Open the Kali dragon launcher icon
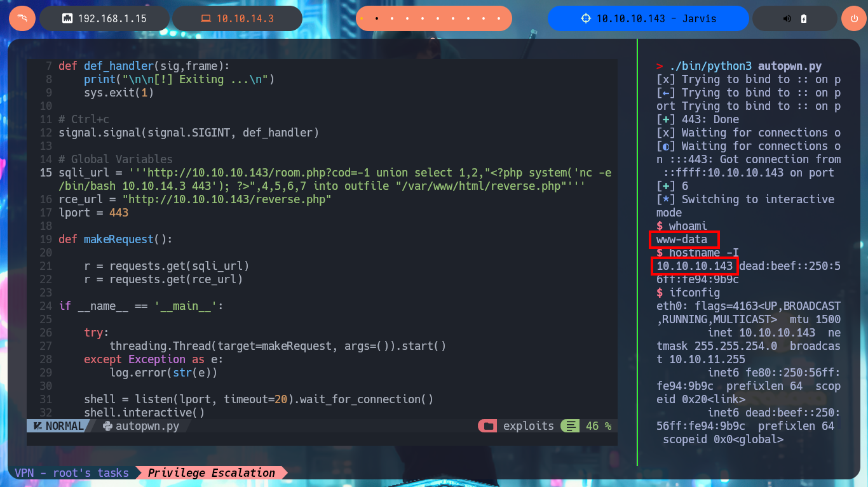 pos(22,18)
